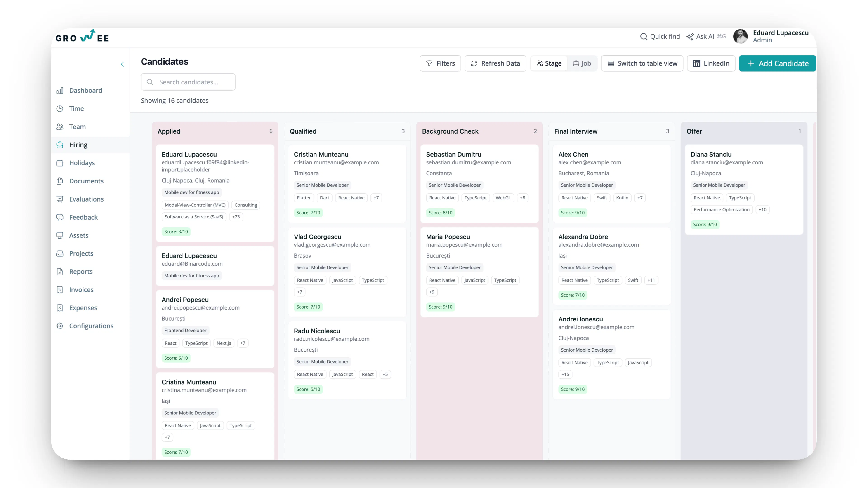
Task: Open Feedback via its speech bubble icon
Action: (x=60, y=217)
